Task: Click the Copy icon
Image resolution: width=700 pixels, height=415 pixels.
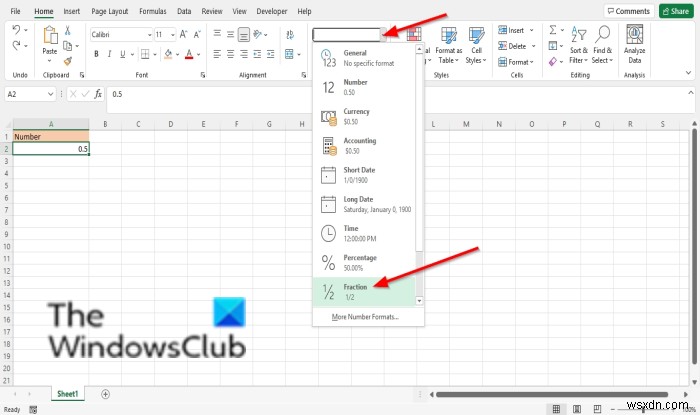Action: coord(67,46)
